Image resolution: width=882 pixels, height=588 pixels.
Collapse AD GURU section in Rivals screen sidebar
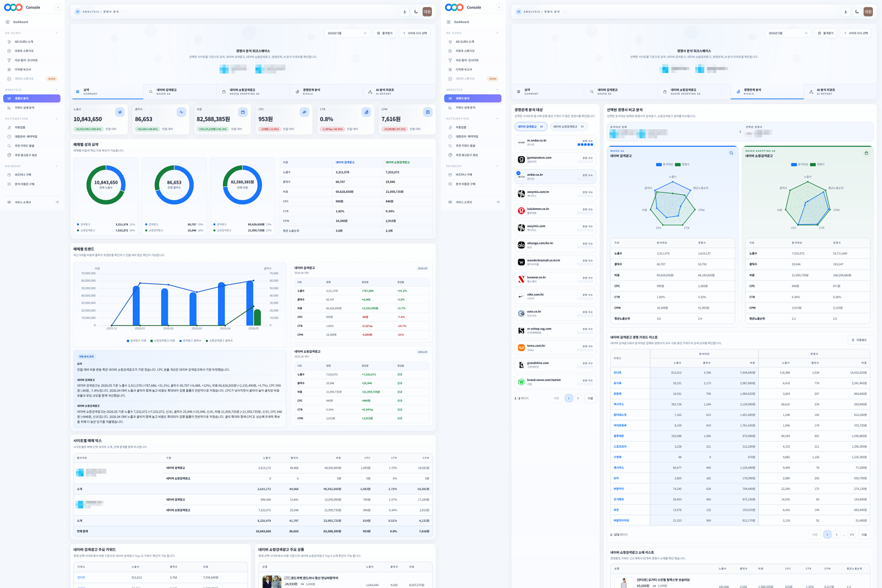click(497, 33)
